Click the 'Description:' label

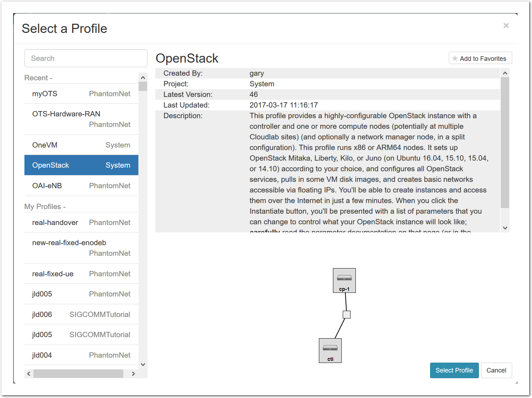point(183,116)
